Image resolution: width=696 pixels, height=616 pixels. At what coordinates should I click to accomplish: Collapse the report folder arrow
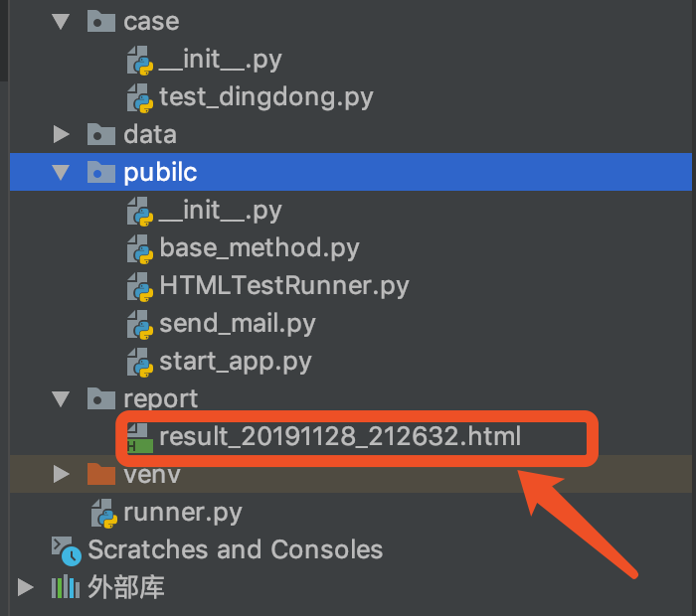(63, 399)
